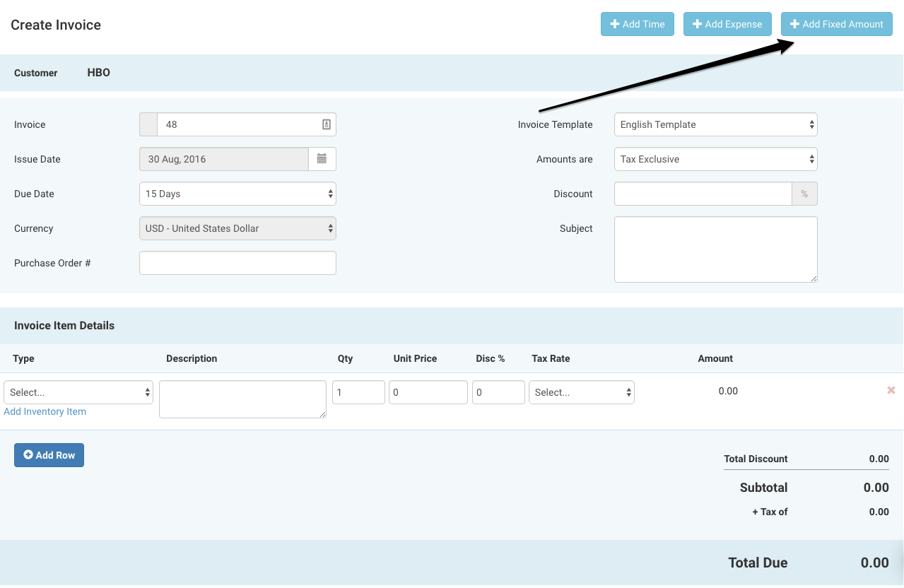Click the Qty input field
Screen dimensions: 904x588
click(x=358, y=392)
